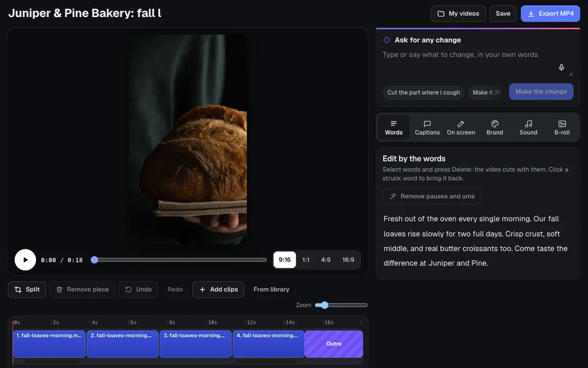The image size is (588, 368).
Task: Play the video preview
Action: (25, 260)
